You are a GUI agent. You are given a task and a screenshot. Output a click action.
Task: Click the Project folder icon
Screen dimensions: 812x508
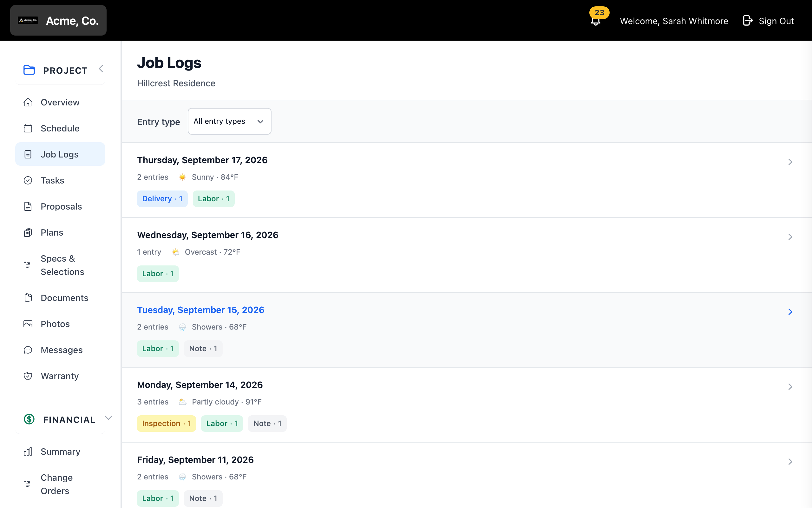29,70
